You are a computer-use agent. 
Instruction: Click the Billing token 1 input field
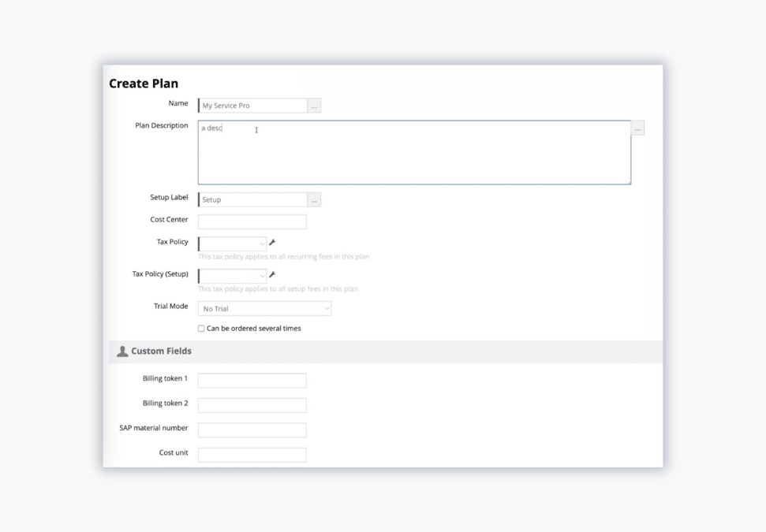click(252, 381)
